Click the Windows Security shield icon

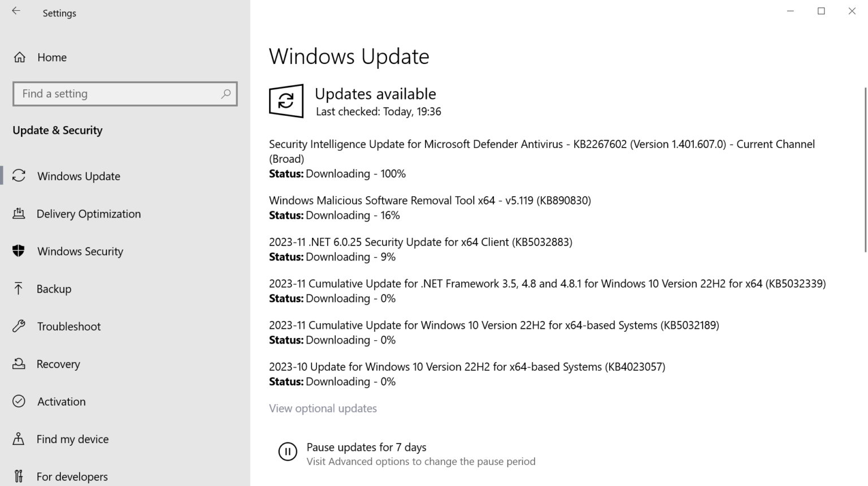pyautogui.click(x=19, y=251)
